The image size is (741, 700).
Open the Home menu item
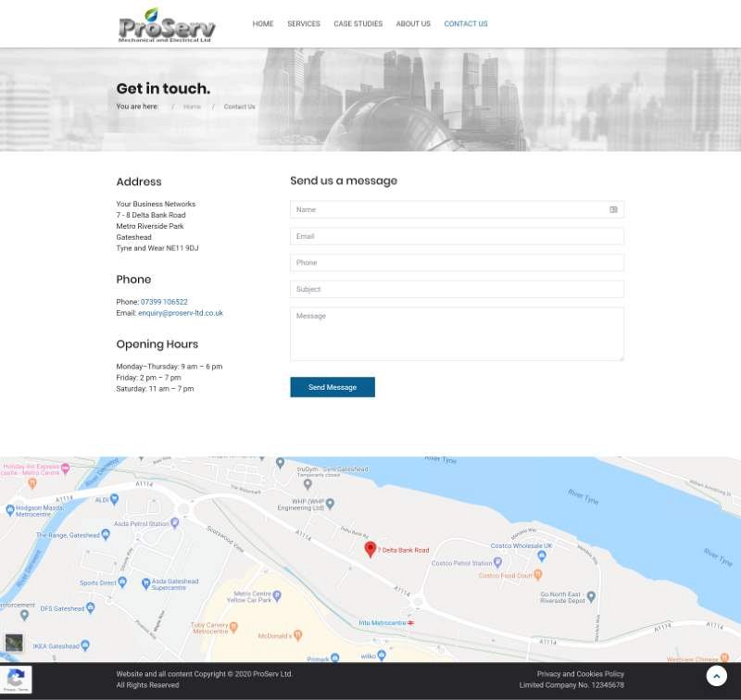coord(263,24)
